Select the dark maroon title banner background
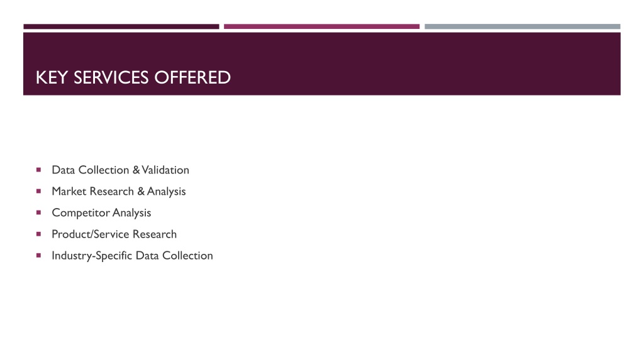Viewport: 644px width, 362px height. [321, 63]
